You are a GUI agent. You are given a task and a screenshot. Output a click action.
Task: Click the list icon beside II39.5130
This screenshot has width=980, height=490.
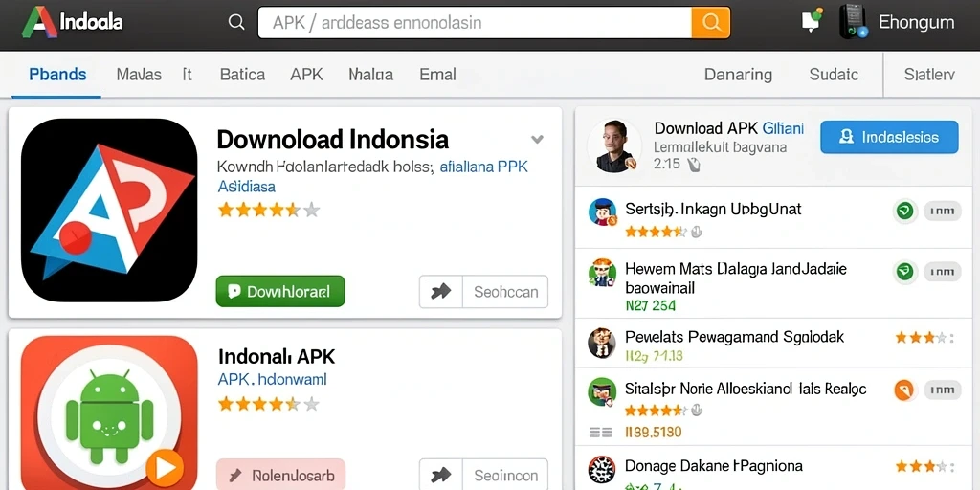[600, 432]
